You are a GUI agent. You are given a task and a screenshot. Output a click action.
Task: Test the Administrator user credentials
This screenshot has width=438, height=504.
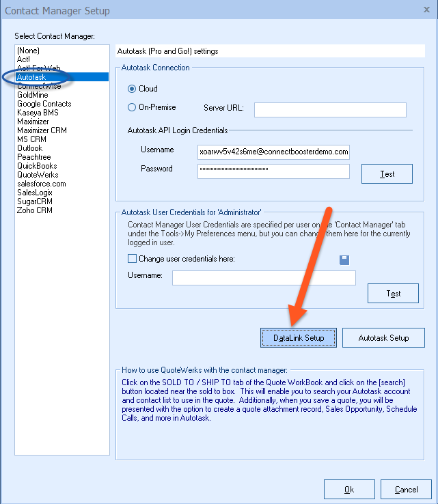coord(393,293)
